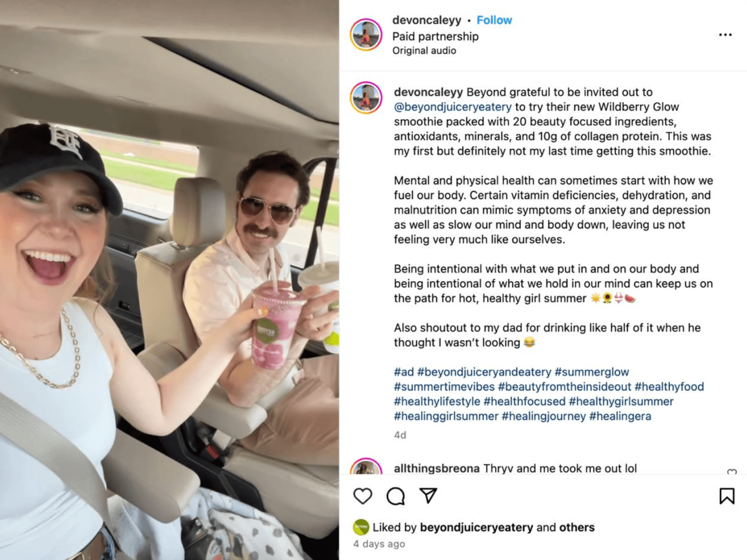Open the three-dot more options menu
Screen dimensions: 747x560
point(725,35)
